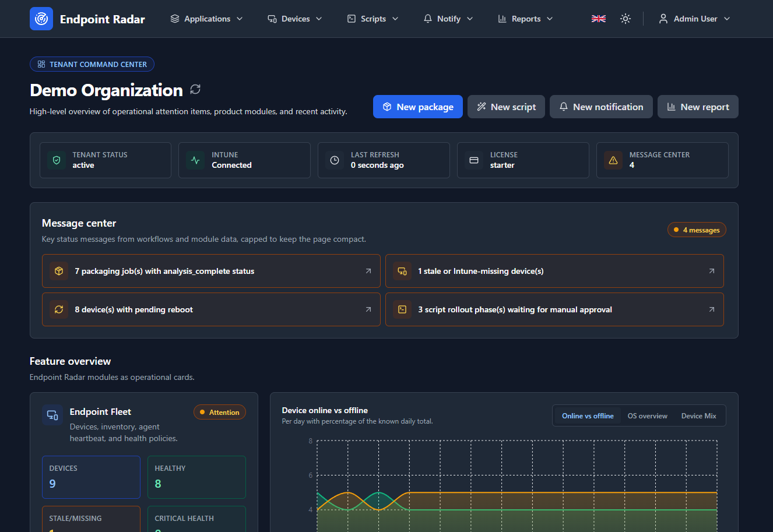
Task: Click the grid icon in Tenant Command Center badge
Action: [x=41, y=64]
